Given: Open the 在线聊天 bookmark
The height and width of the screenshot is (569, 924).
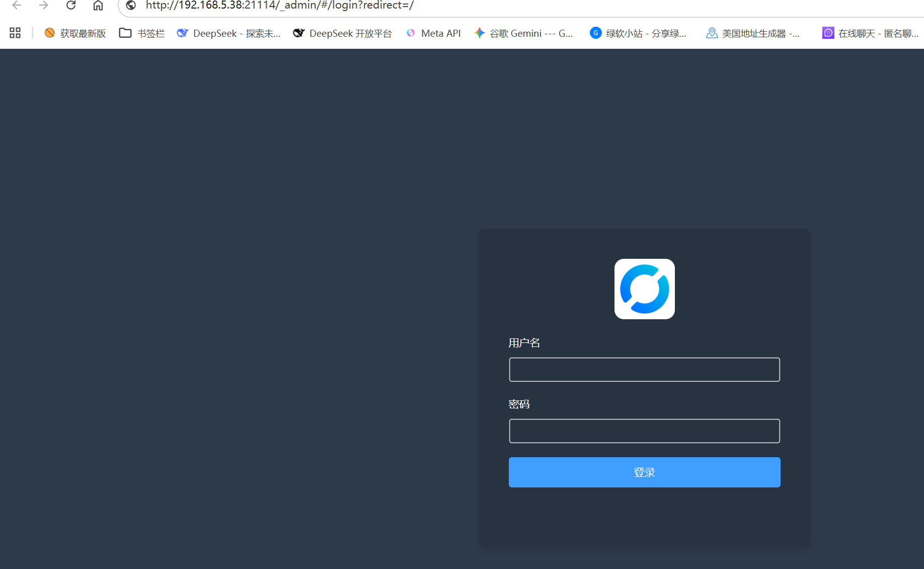Looking at the screenshot, I should [871, 33].
